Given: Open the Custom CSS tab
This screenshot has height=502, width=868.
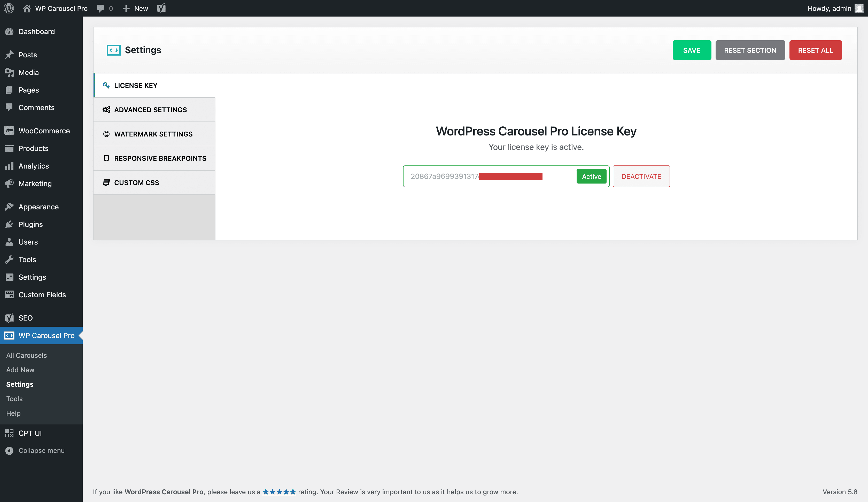Looking at the screenshot, I should (x=136, y=182).
